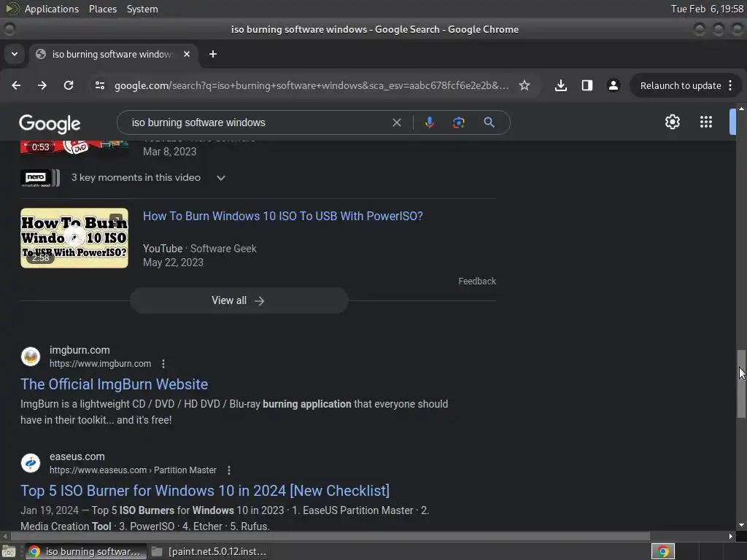The width and height of the screenshot is (747, 560).
Task: Open new browser tab
Action: pyautogui.click(x=213, y=54)
